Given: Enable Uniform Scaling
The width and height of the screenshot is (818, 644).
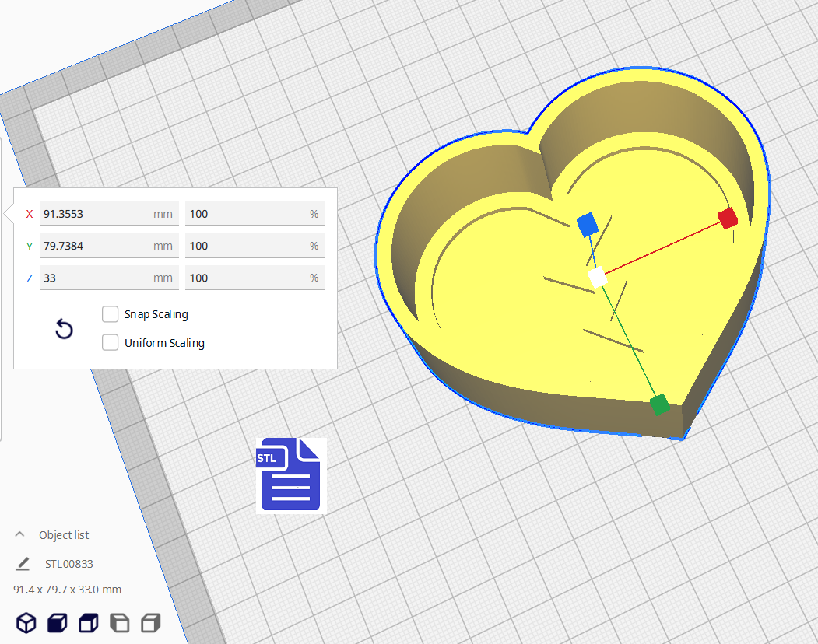Looking at the screenshot, I should [x=110, y=342].
